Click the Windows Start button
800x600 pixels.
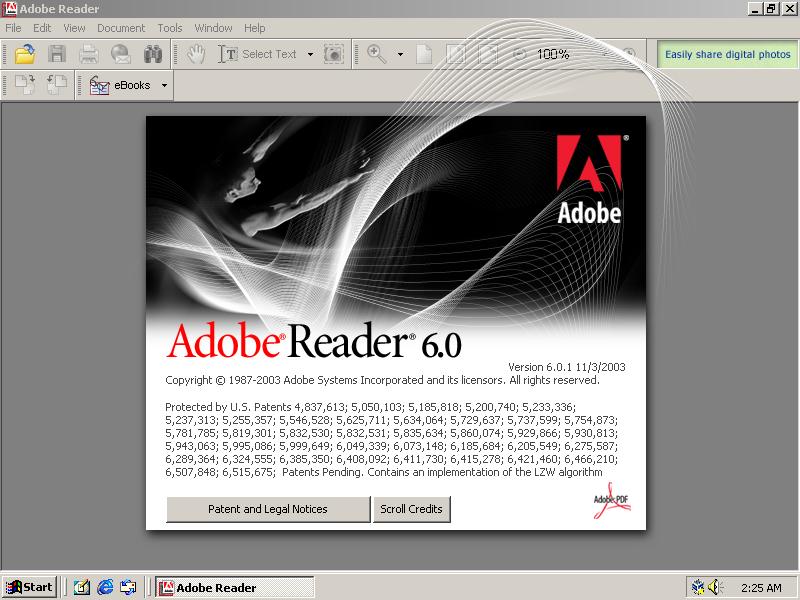pyautogui.click(x=30, y=587)
